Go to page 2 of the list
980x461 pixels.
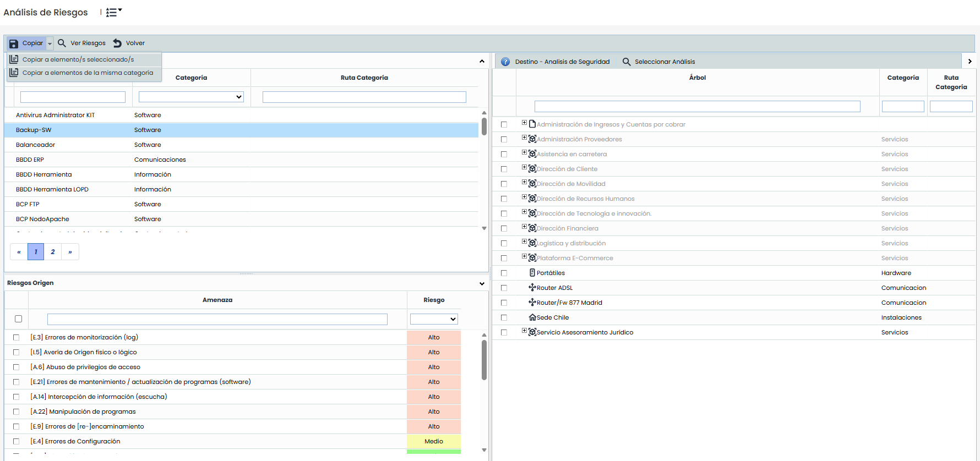pyautogui.click(x=53, y=252)
